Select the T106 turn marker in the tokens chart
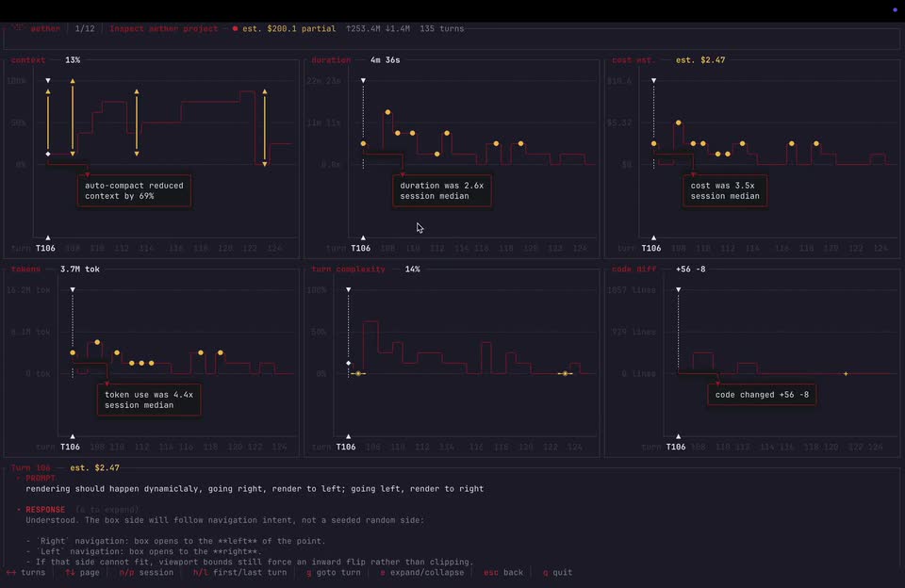The height and width of the screenshot is (588, 905). [x=71, y=447]
